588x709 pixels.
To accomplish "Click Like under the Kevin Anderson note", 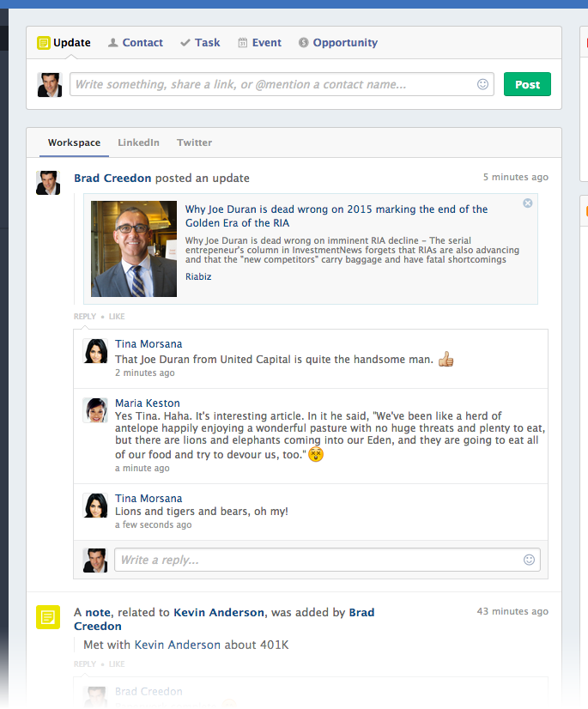I will [x=117, y=664].
